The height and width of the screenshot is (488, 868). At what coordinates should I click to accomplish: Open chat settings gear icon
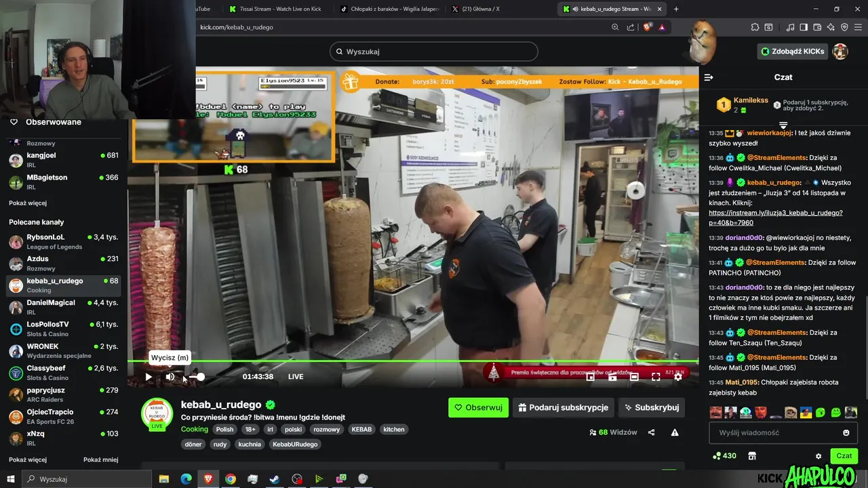click(x=818, y=456)
